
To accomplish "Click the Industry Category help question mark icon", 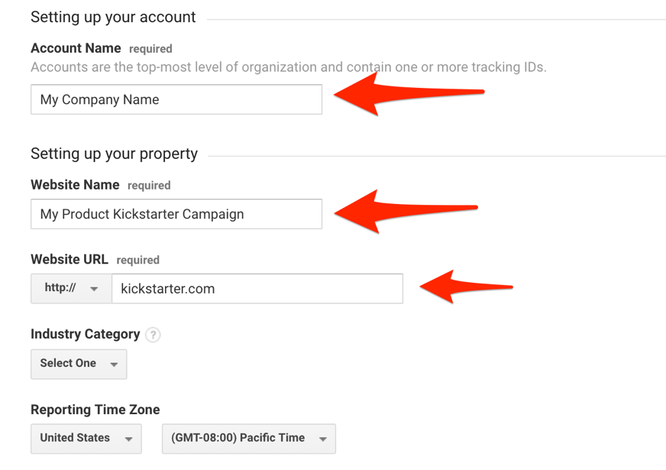I will tap(153, 335).
